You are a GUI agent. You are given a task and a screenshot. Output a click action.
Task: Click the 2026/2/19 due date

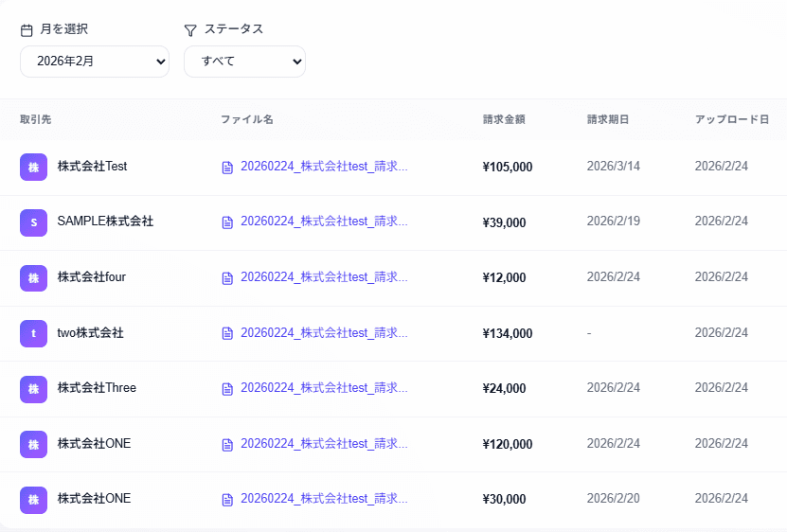(x=614, y=222)
